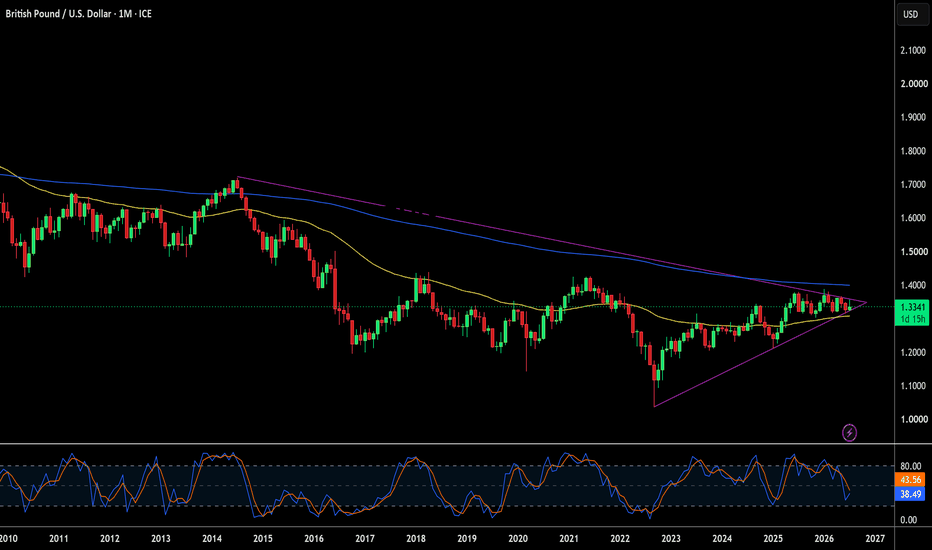Click the 1.7000 price axis label
Viewport: 932px width, 550px height.
[x=914, y=184]
